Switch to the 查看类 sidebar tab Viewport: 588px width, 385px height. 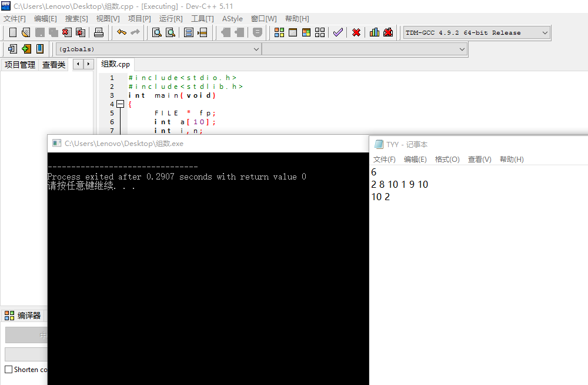click(54, 65)
